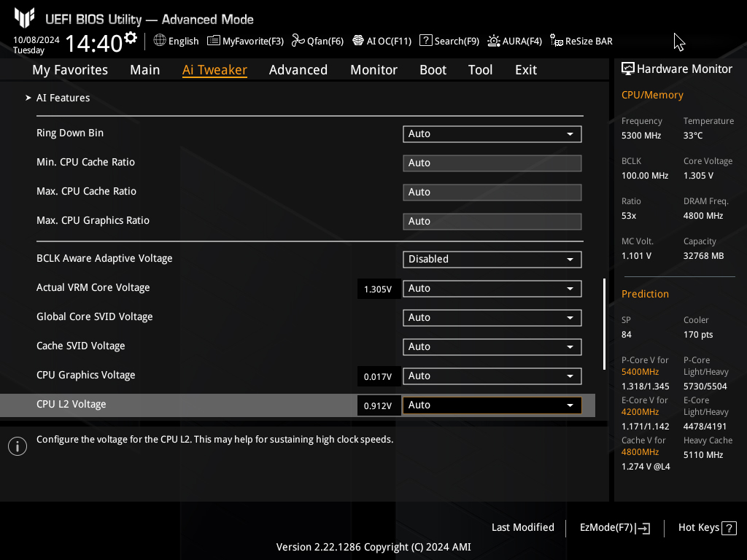Switch to My Favorites tab
This screenshot has width=747, height=560.
(70, 70)
